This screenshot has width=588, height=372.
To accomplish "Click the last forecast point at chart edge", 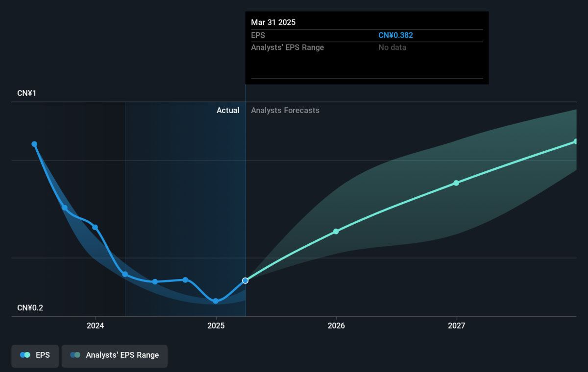I will point(576,141).
